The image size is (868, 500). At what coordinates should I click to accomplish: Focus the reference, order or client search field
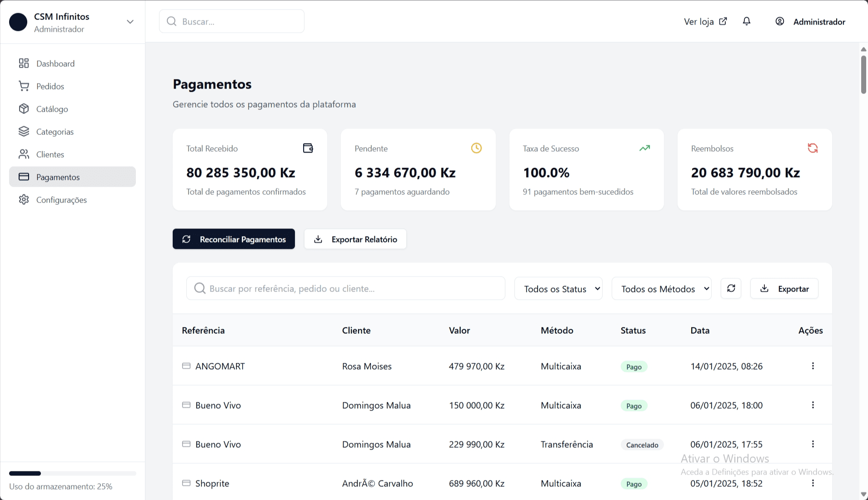[346, 288]
